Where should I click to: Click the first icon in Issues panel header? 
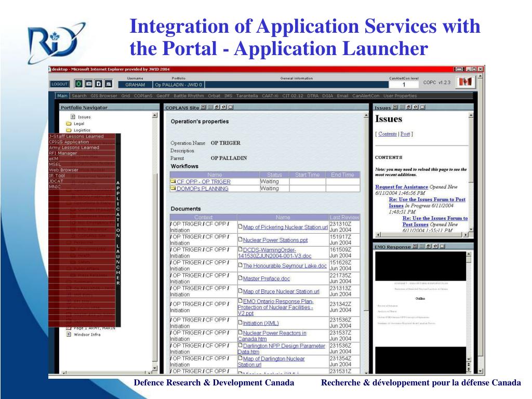coord(395,107)
